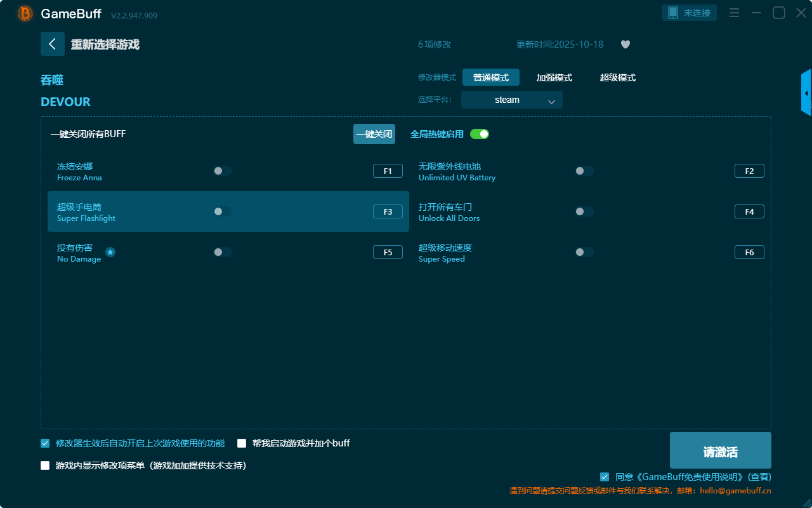This screenshot has width=812, height=508.
Task: Expand the right-edge side panel arrow
Action: point(806,93)
